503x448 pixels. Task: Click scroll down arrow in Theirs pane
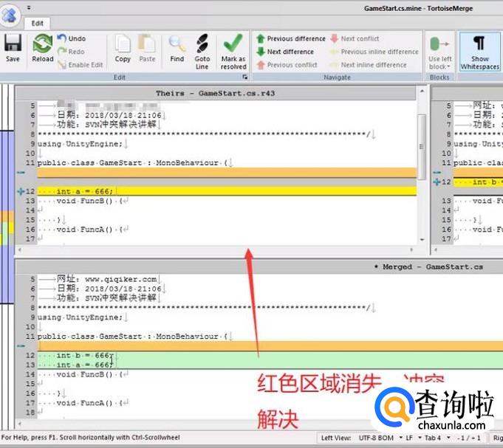coord(422,239)
